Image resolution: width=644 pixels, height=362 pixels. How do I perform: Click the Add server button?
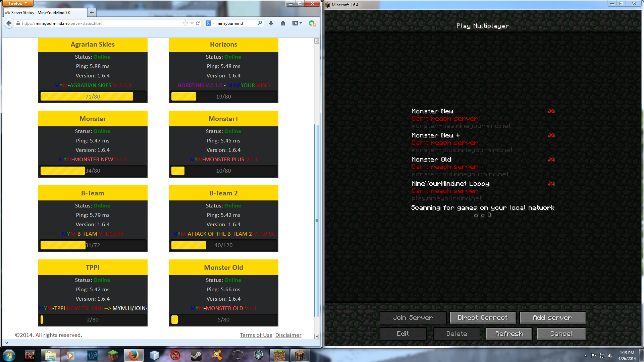coord(552,317)
